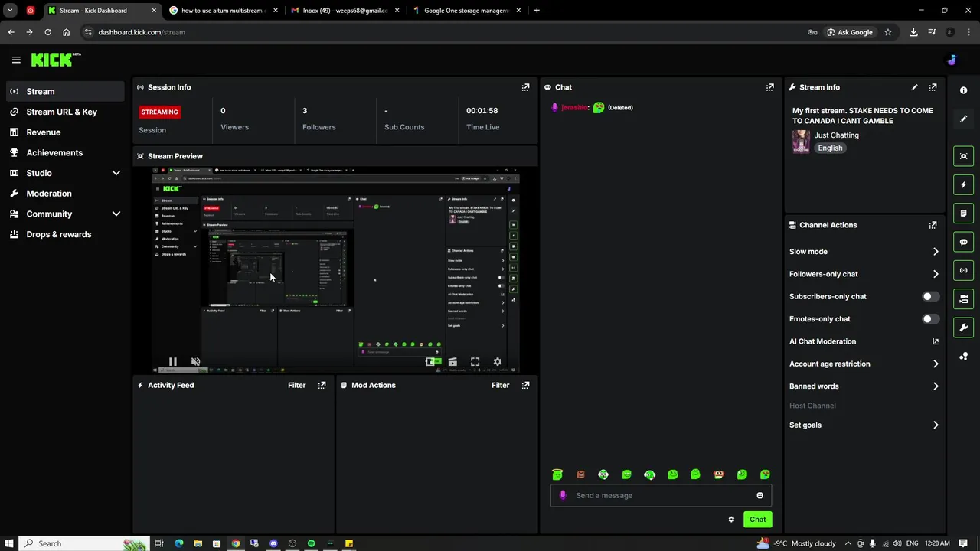Switch to the Inbox Gmail browser tab
Screen dimensions: 980x551
click(x=345, y=11)
